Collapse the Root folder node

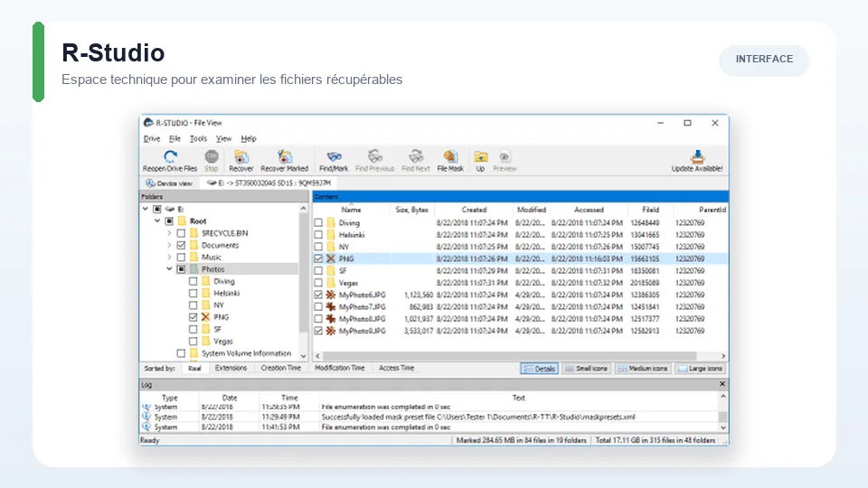157,221
